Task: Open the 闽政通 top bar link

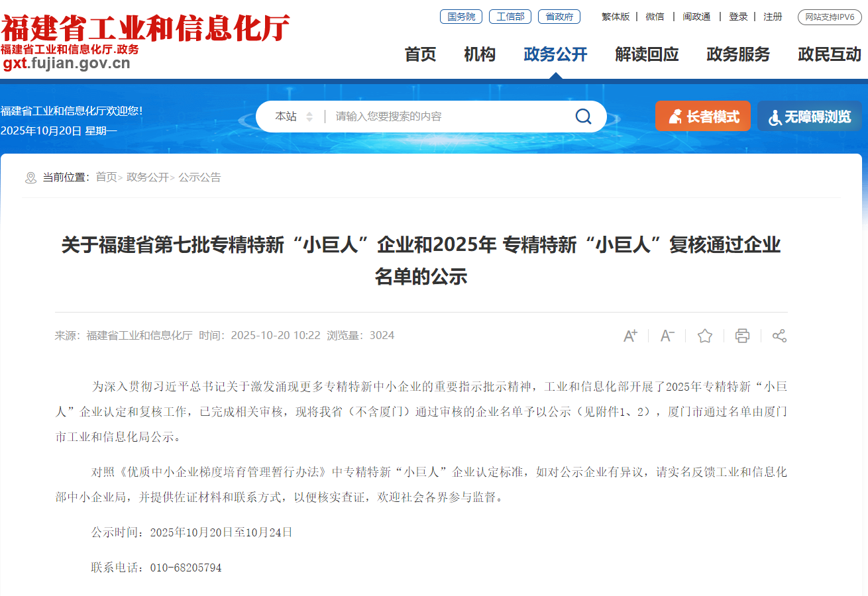Action: tap(696, 17)
